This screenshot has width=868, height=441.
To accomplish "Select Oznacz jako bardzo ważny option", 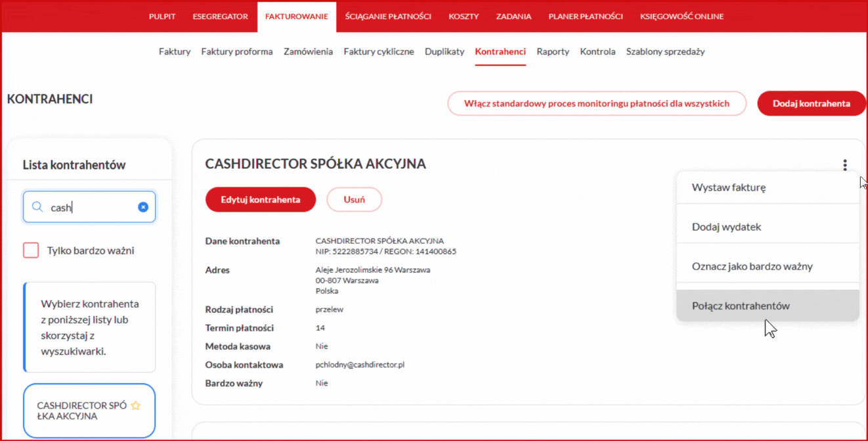I will (768, 266).
